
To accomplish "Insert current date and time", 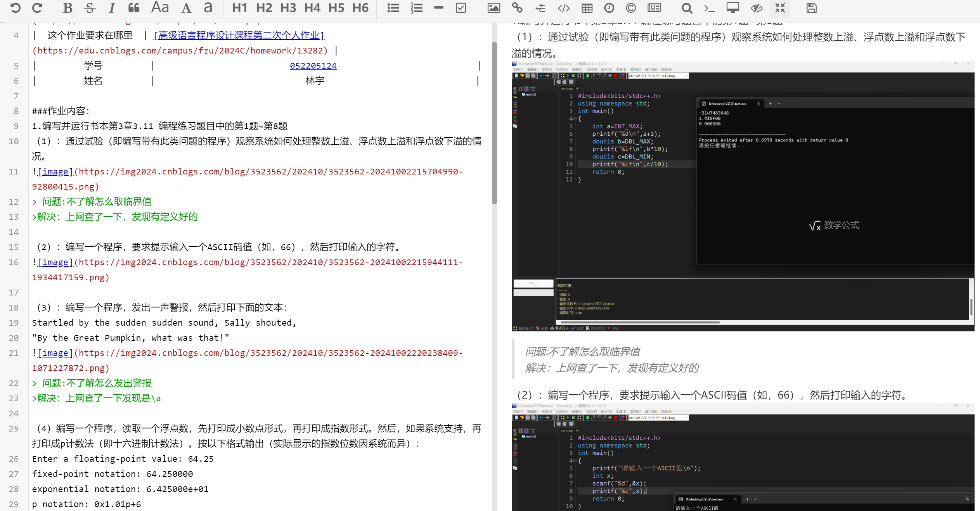I will coord(609,8).
